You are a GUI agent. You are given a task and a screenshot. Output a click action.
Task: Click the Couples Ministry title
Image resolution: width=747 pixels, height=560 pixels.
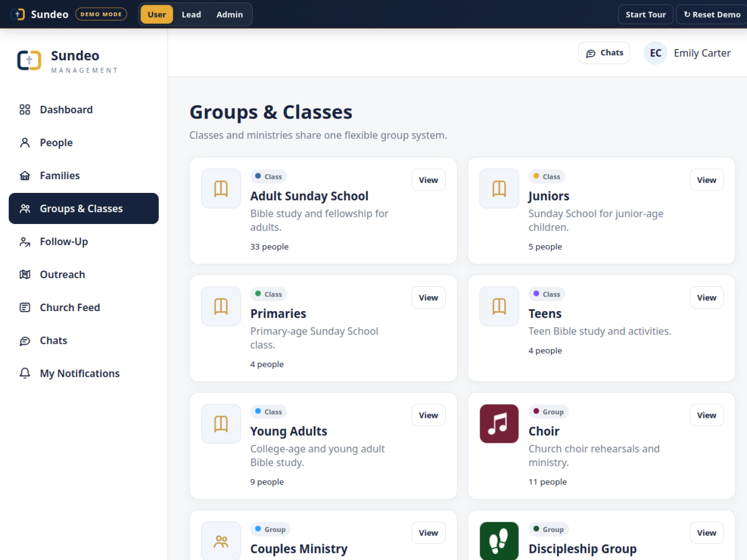click(299, 549)
